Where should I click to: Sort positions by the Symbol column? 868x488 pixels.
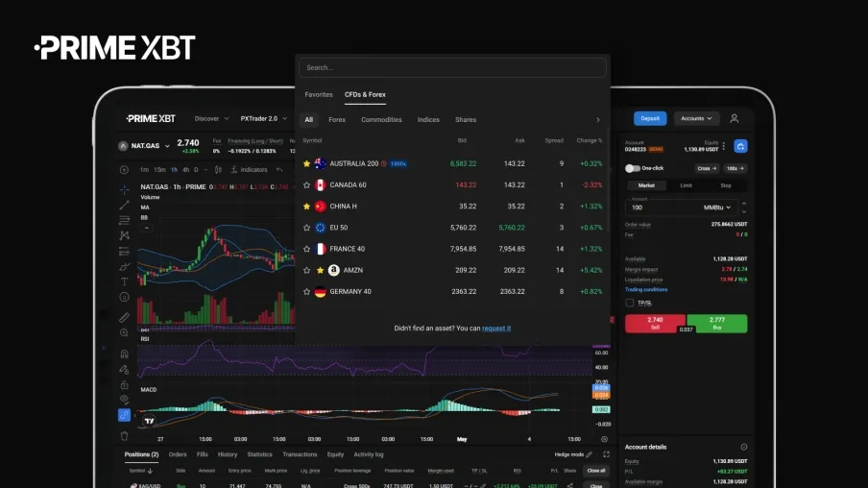point(140,471)
